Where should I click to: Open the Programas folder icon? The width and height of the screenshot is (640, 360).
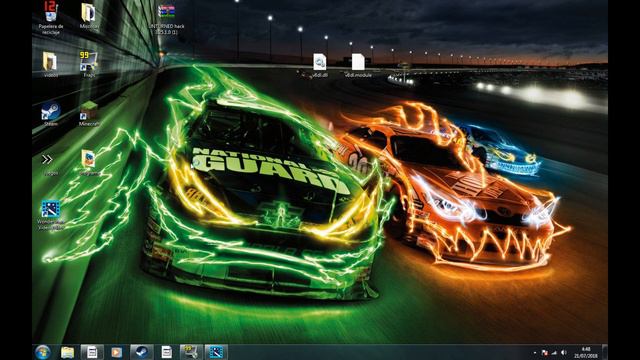point(89,162)
